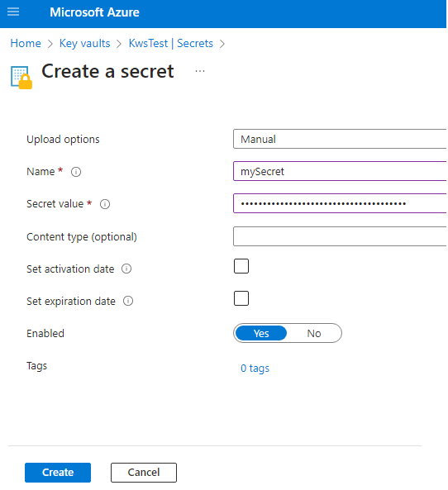Go to Home breadcrumb

coord(26,43)
